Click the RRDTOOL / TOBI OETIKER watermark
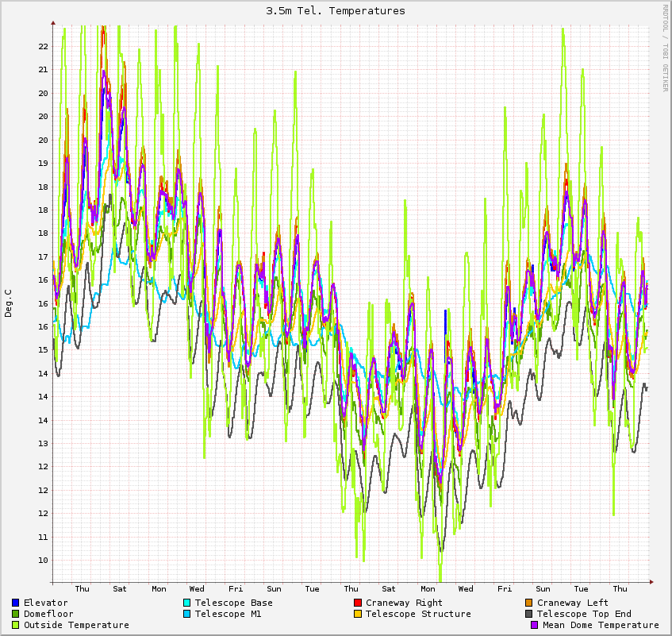The image size is (672, 636). click(x=665, y=48)
